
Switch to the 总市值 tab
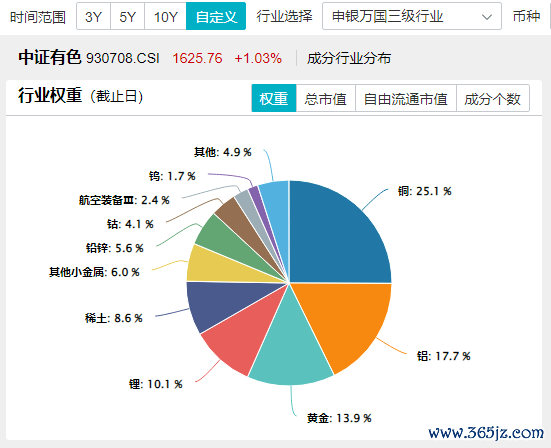pos(326,98)
